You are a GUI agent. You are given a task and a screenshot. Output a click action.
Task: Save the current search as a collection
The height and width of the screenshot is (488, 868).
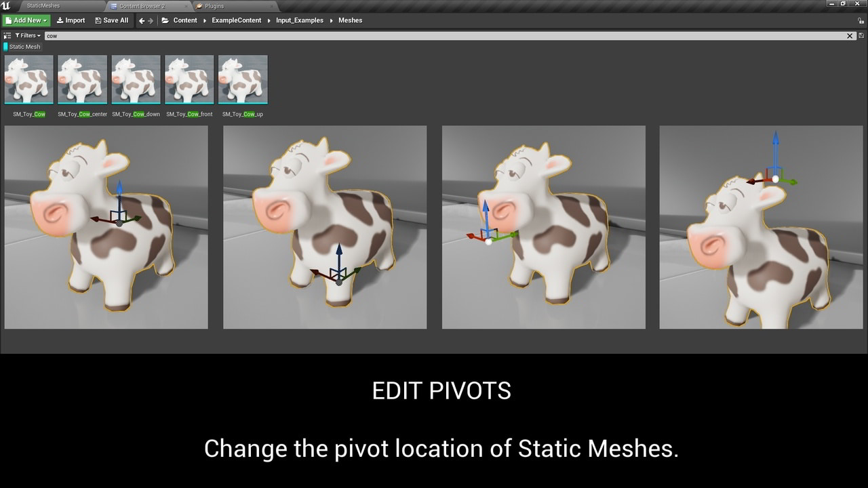tap(861, 35)
